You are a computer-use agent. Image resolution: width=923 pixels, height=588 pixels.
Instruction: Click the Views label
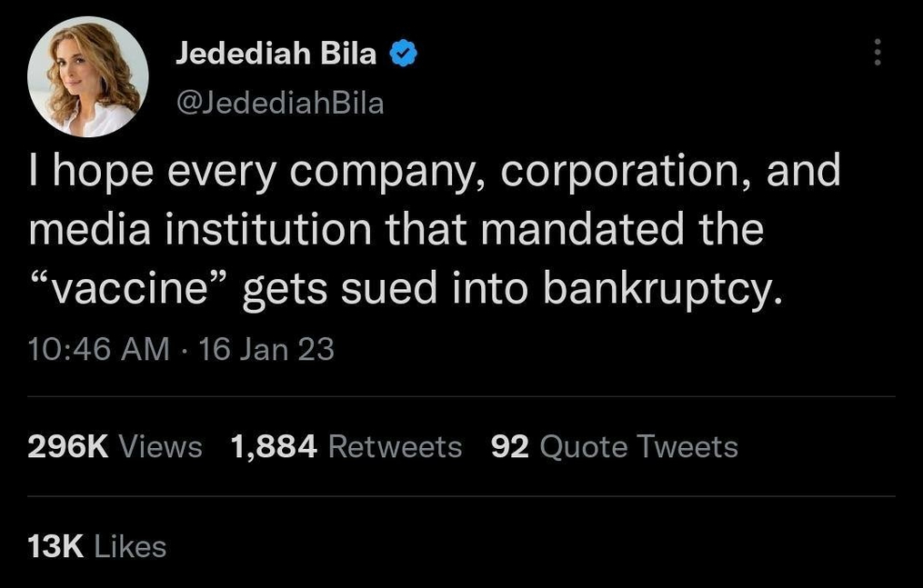[161, 446]
